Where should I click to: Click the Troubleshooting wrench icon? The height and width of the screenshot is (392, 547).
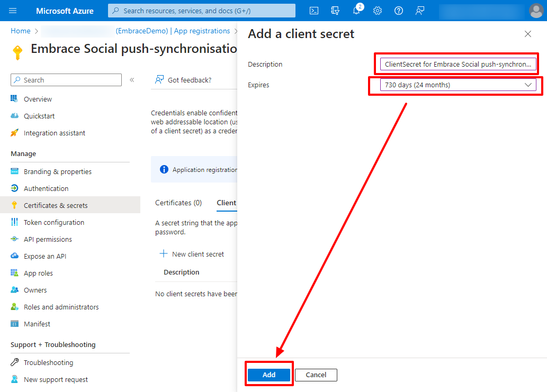coord(14,362)
